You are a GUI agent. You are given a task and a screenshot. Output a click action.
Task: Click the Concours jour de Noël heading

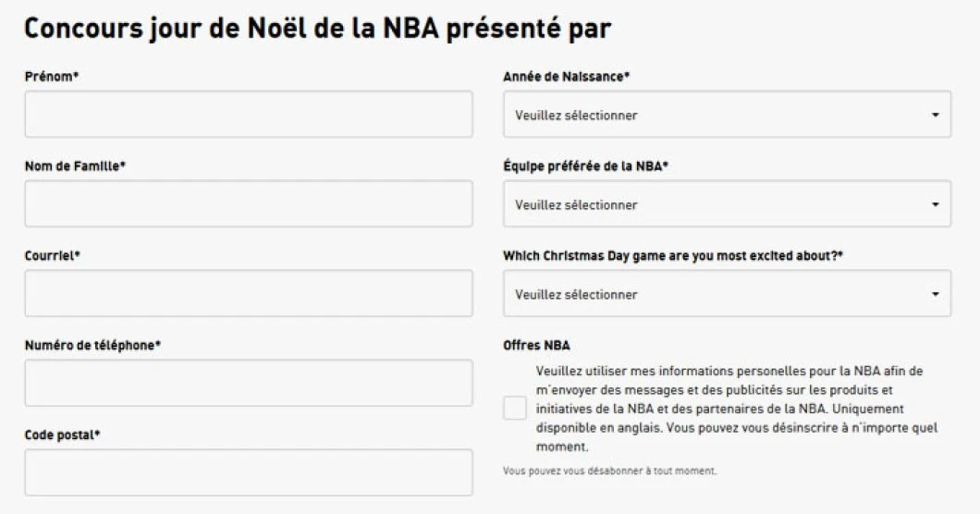coord(317,29)
